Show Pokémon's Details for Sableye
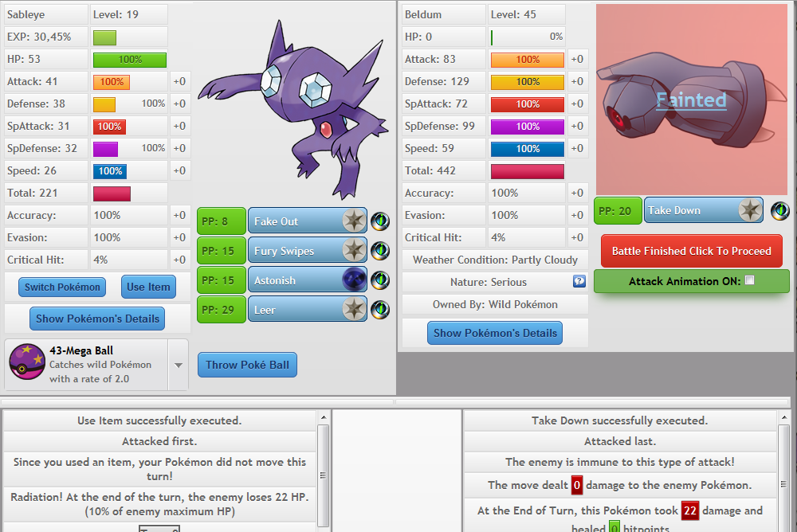Image resolution: width=797 pixels, height=532 pixels. coord(97,319)
